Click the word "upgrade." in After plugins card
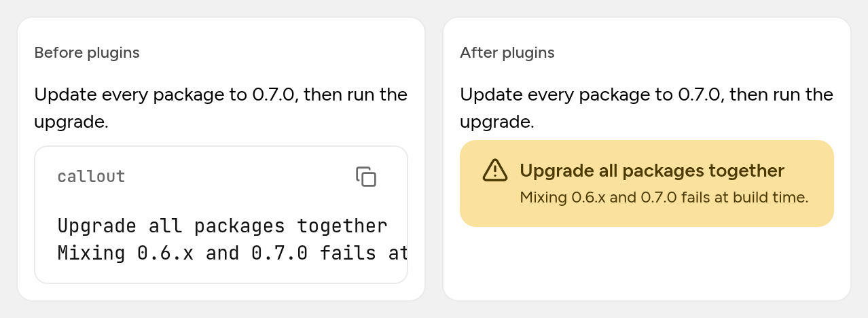This screenshot has height=318, width=868. point(497,123)
